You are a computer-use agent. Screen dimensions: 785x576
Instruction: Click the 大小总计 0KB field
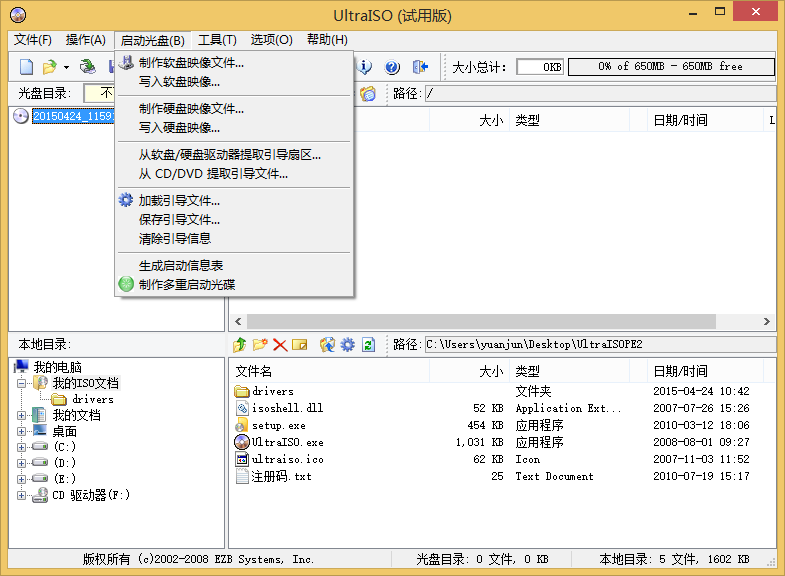[540, 67]
